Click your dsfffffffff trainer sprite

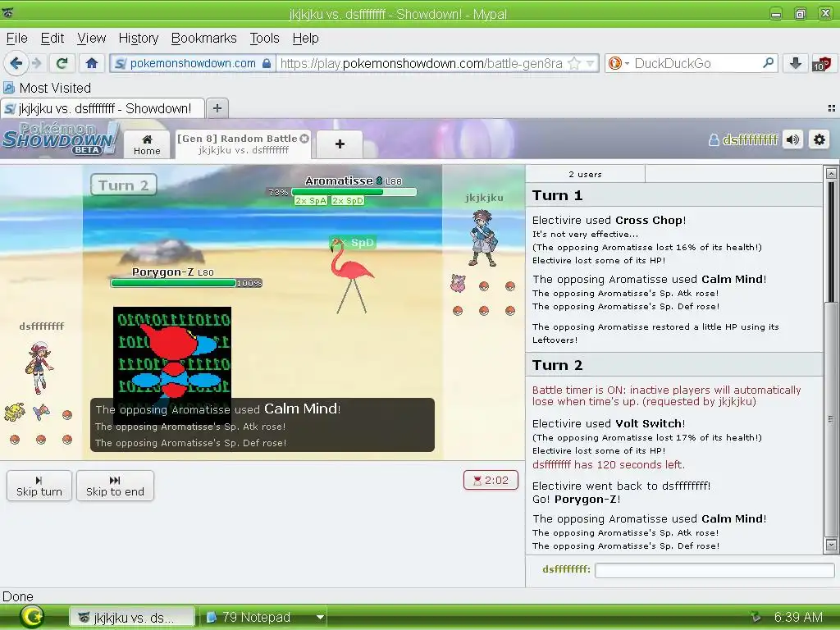[x=39, y=367]
